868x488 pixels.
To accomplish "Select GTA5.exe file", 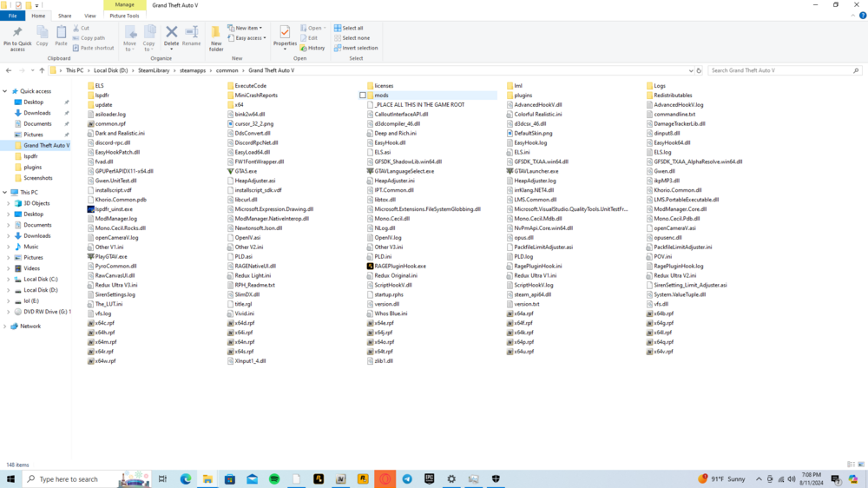I will coord(242,171).
